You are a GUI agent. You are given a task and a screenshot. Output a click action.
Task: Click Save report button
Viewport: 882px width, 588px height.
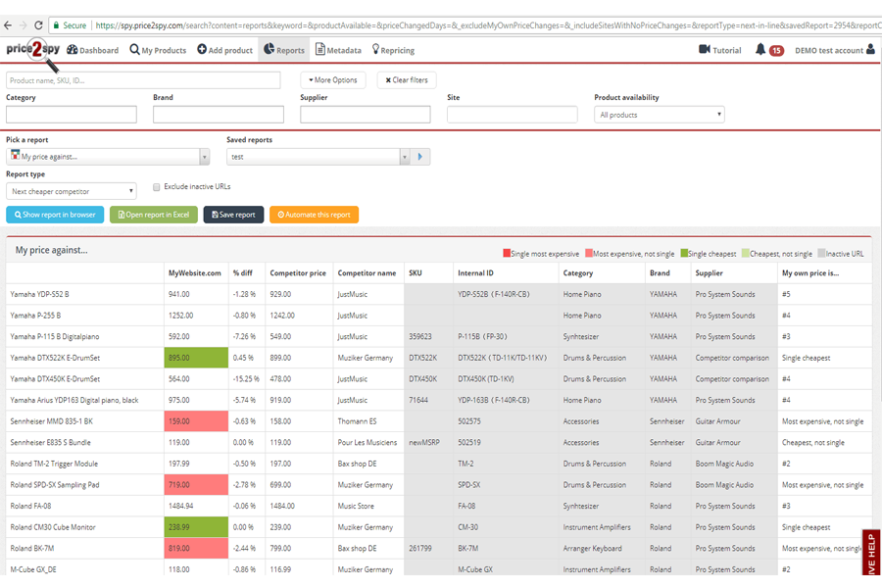pos(233,215)
